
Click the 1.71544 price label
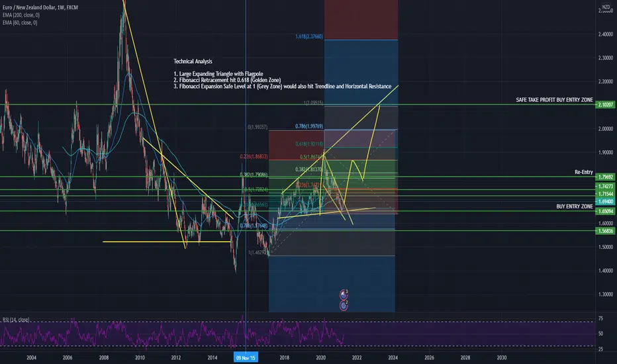pos(605,194)
